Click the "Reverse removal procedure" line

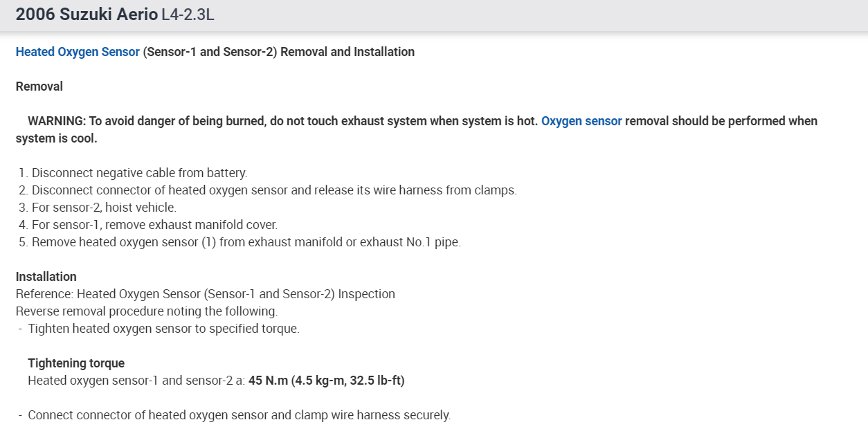[146, 311]
